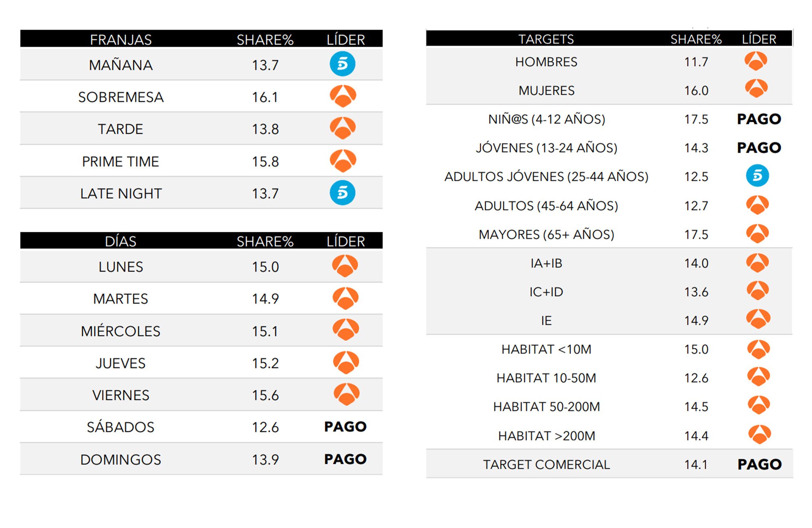Click the 13.9 share value for DOMINGOS

click(265, 459)
